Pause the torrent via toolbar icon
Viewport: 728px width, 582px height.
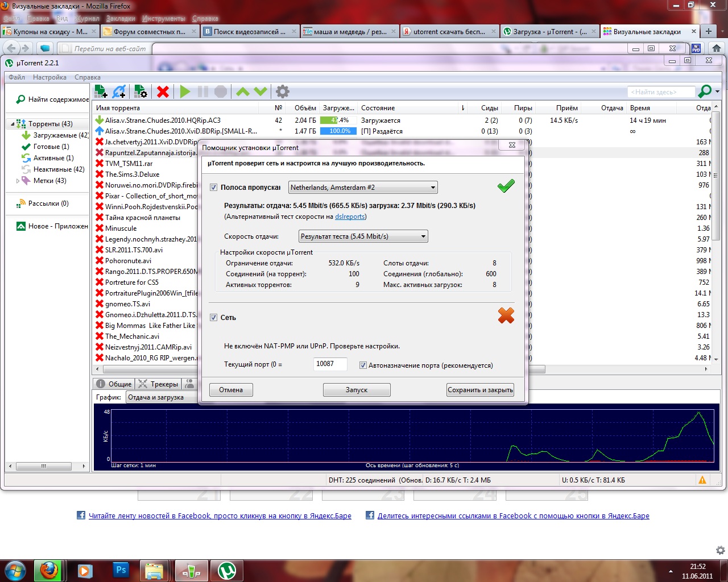[x=202, y=91]
